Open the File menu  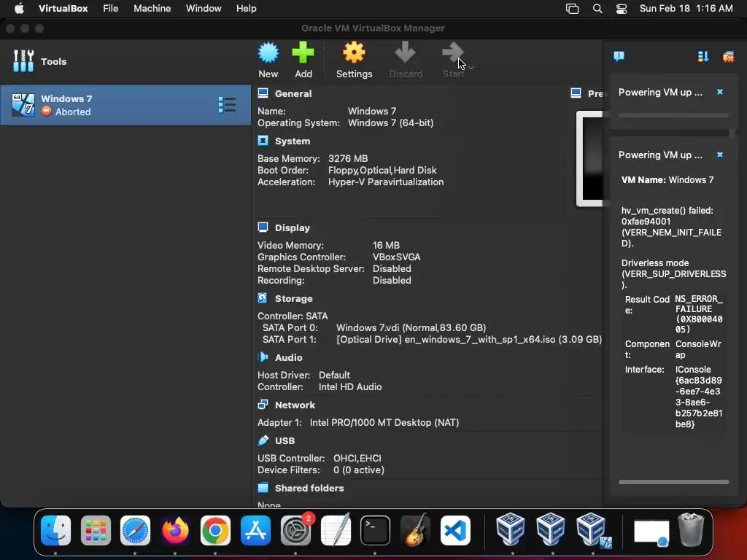[x=111, y=9]
